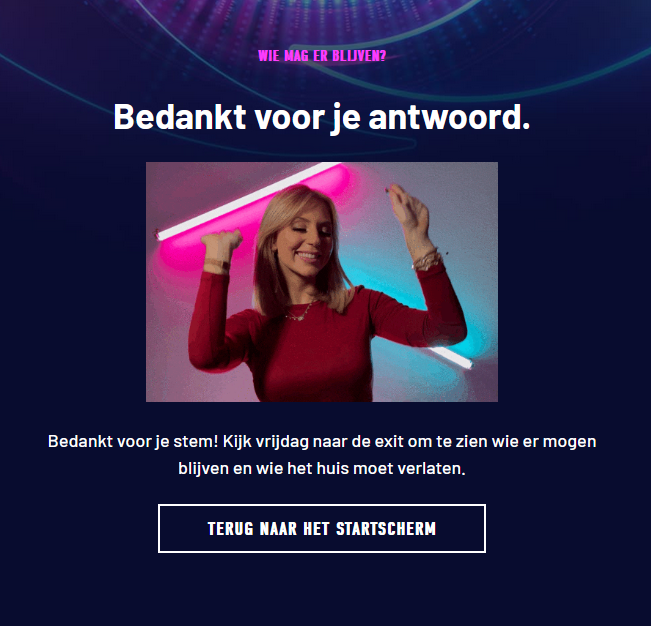Click 'huis moet verlaten.' in the second line
This screenshot has width=651, height=626.
(391, 468)
